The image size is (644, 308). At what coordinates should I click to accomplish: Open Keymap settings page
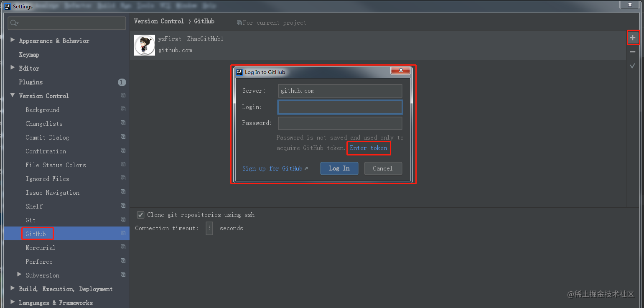tap(29, 55)
